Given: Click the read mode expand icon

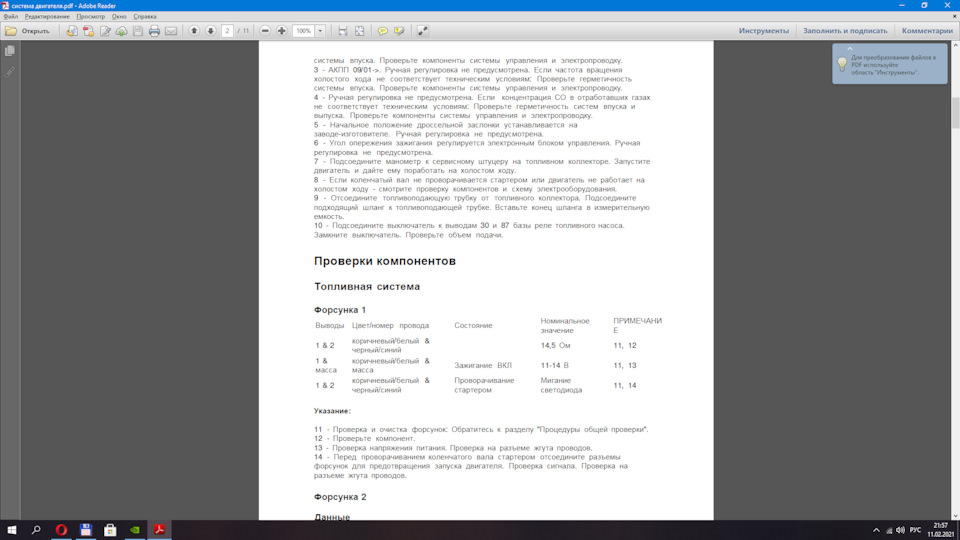Looking at the screenshot, I should coord(422,31).
